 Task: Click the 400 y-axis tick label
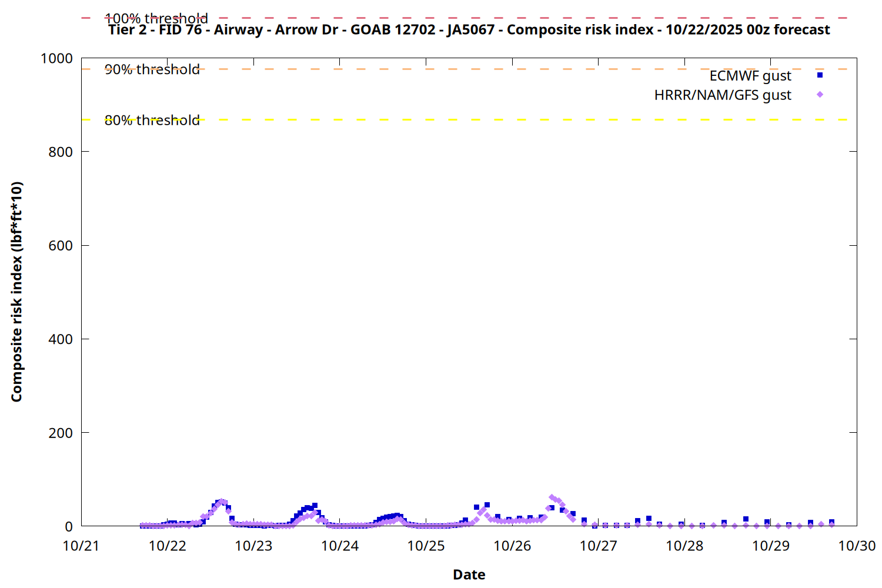(x=61, y=339)
